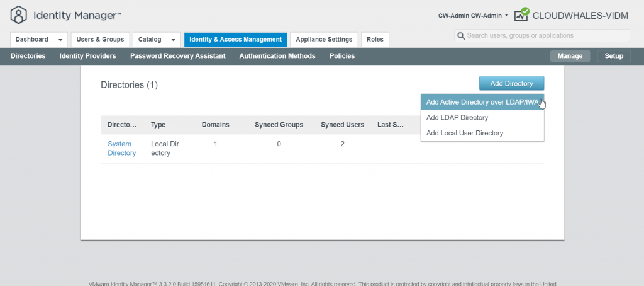Choose Add Active Directory over LDAP/IWA

[482, 102]
